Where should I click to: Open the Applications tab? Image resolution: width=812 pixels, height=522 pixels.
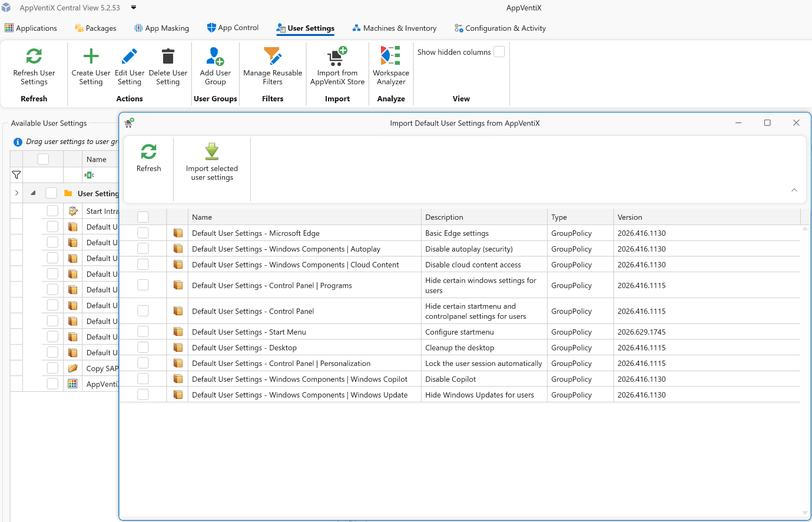click(31, 28)
